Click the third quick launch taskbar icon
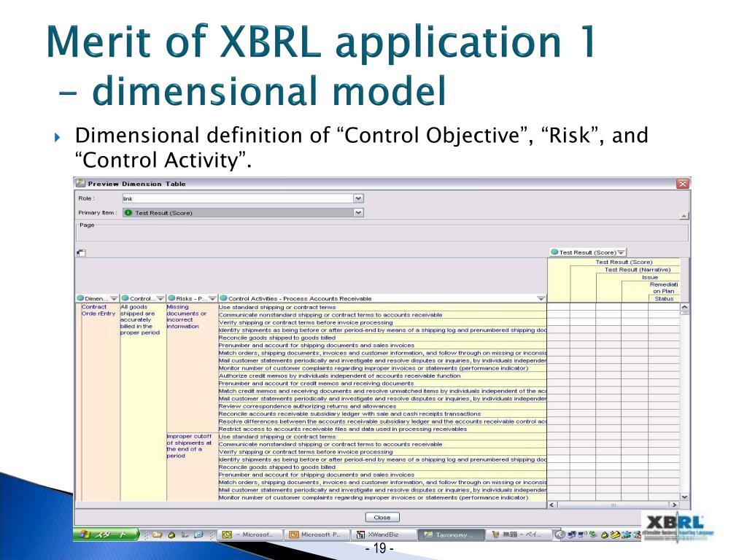747x560 pixels. tap(185, 534)
